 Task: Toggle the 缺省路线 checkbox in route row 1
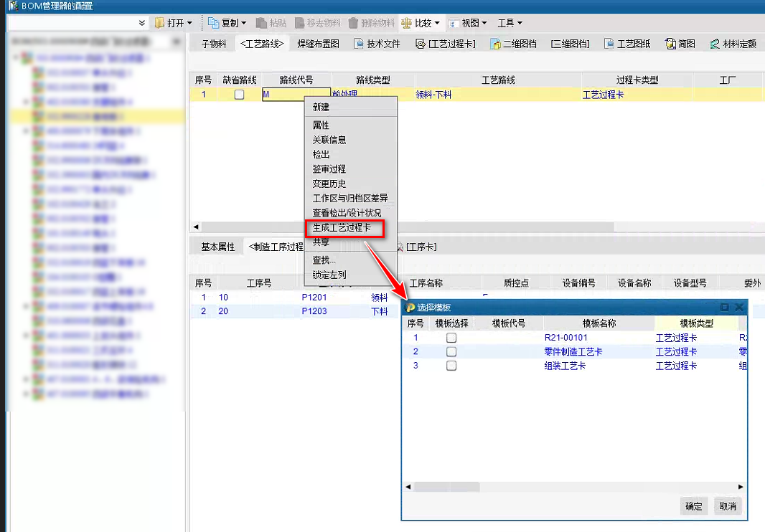click(239, 95)
